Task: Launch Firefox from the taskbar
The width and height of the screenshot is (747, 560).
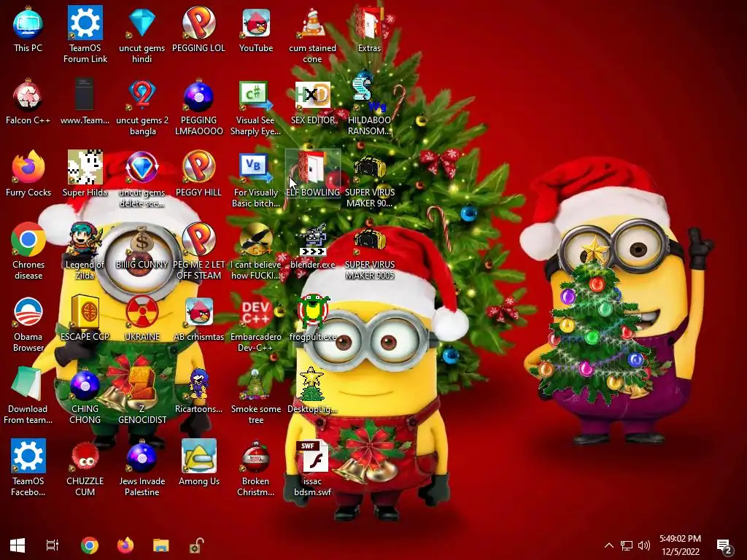Action: pos(125,545)
